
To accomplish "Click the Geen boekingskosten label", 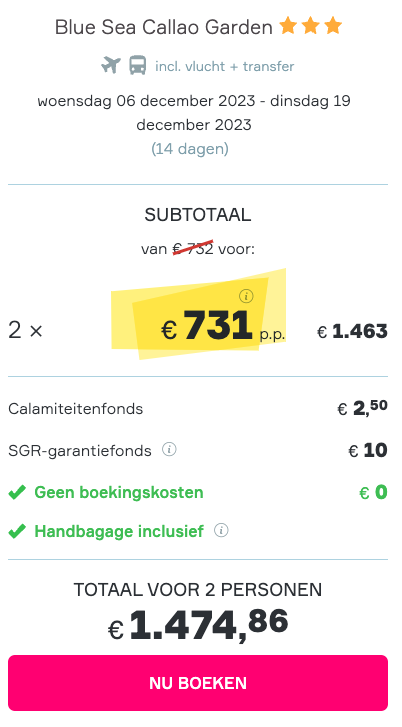I will pos(119,492).
